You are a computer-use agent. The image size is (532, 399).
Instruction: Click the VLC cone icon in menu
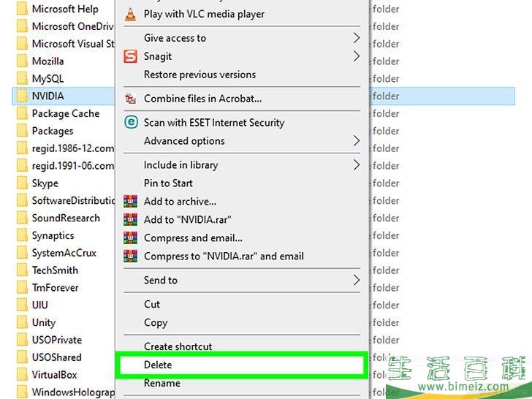click(x=131, y=14)
